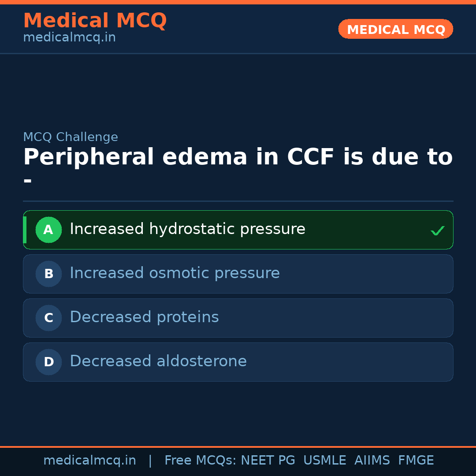Click the USMLE footer label

pyautogui.click(x=324, y=461)
